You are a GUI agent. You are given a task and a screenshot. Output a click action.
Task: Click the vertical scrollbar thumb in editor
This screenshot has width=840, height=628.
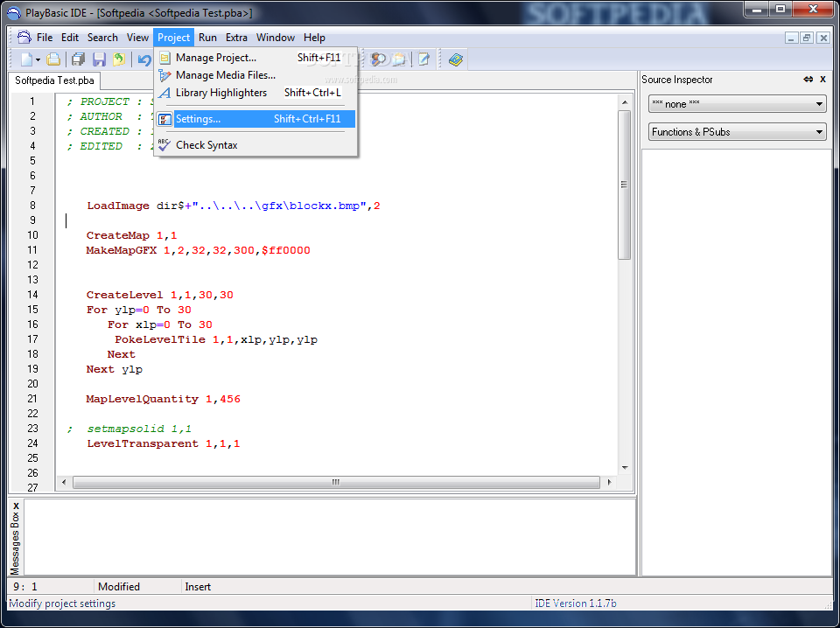point(625,185)
